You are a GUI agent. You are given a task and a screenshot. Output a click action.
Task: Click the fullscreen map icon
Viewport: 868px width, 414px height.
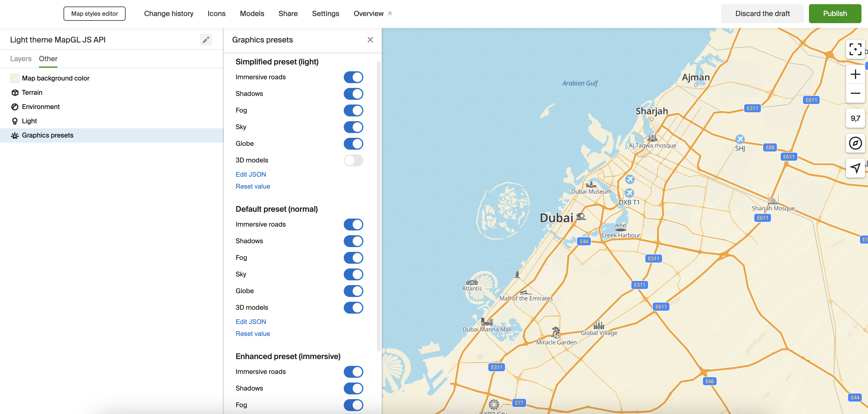coord(855,49)
